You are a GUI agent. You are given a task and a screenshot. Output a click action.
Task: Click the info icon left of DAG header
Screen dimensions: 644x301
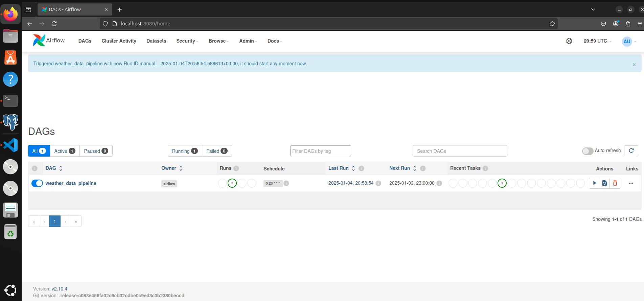tap(34, 168)
